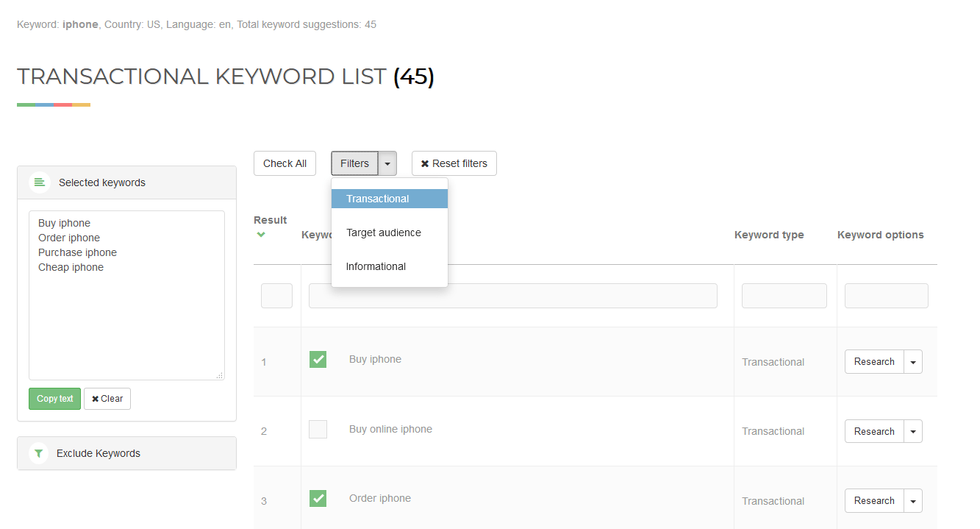Click the header row checkbox above results
This screenshot has height=529, width=980.
[276, 295]
